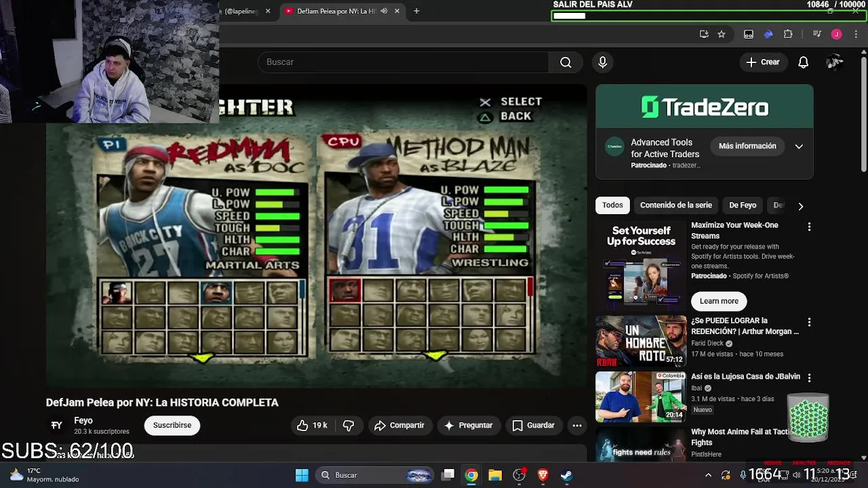The width and height of the screenshot is (868, 488).
Task: Click the Guardar save button
Action: [x=533, y=426]
